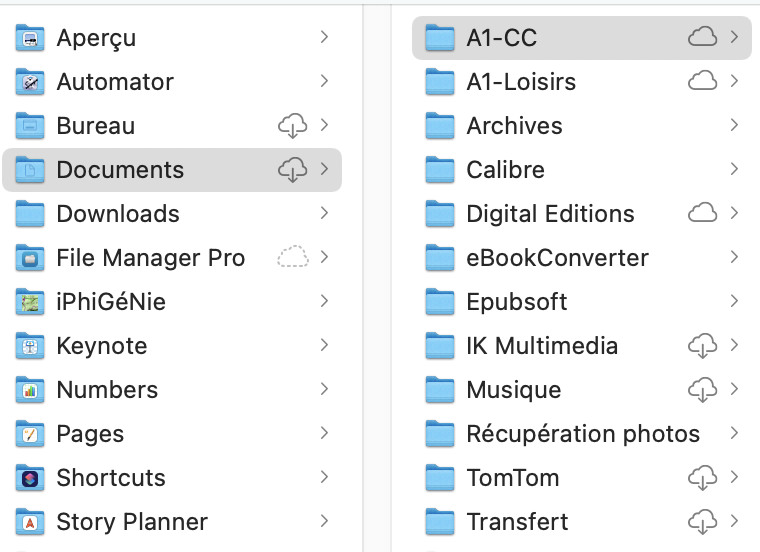Click the Numbers folder icon
Screen dimensions: 760x552
[31, 390]
